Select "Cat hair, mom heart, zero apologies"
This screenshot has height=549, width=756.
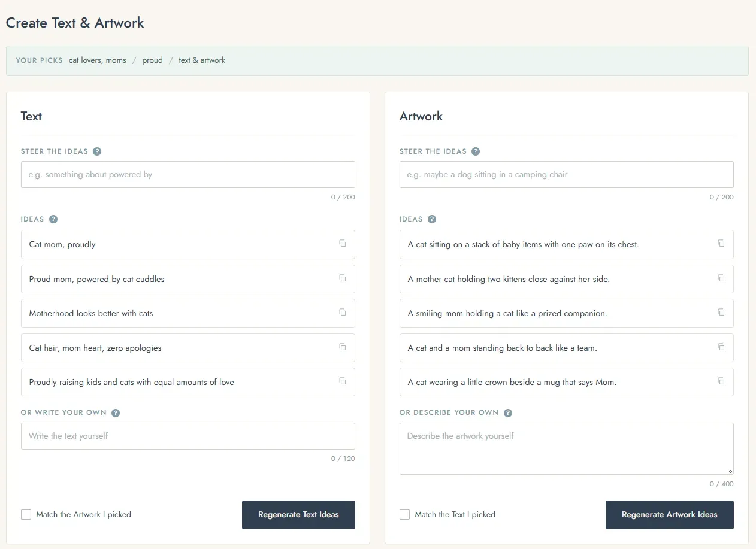click(188, 348)
